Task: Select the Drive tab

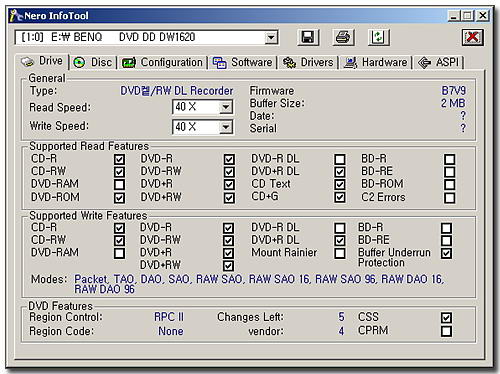Action: [x=42, y=61]
